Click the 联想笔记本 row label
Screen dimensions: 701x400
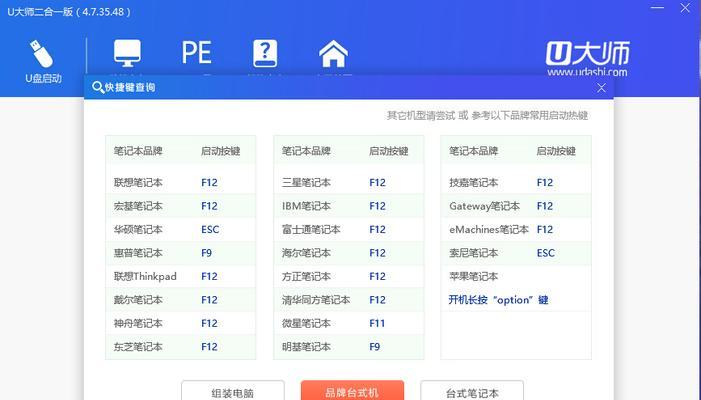click(x=138, y=182)
